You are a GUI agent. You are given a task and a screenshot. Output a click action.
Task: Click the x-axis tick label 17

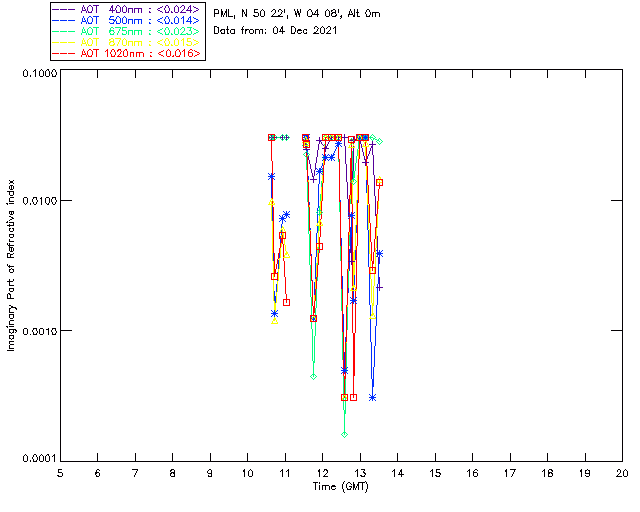(x=510, y=473)
